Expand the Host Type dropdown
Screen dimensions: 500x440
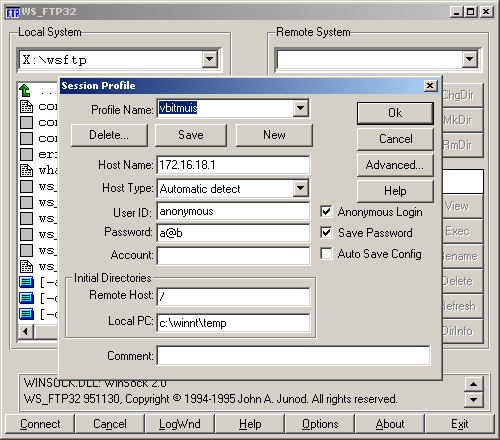coord(300,188)
